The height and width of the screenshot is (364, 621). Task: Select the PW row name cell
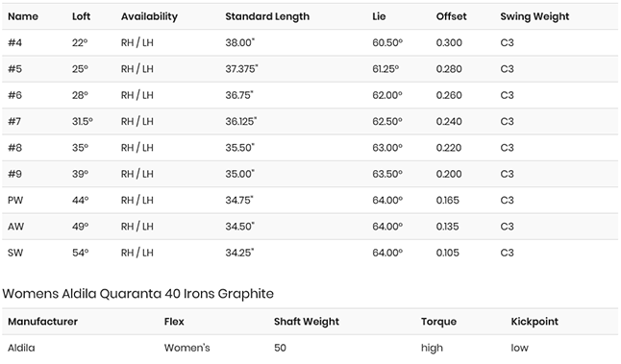[x=15, y=200]
